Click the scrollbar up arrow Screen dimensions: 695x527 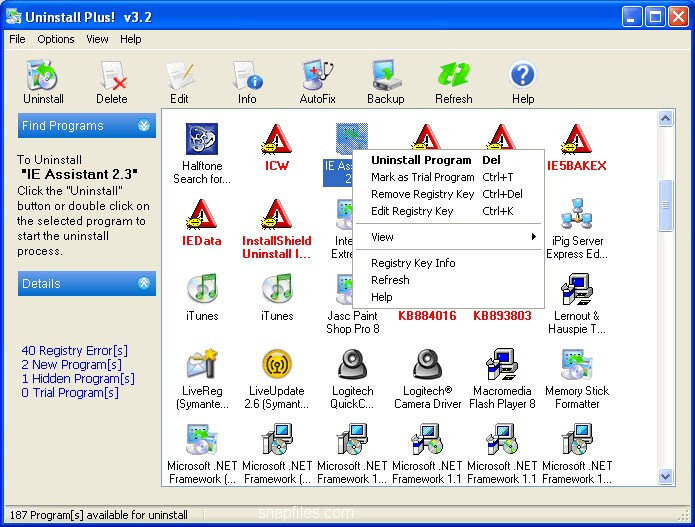point(665,118)
